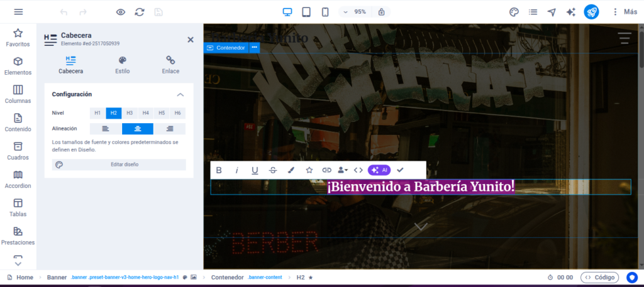The height and width of the screenshot is (287, 644).
Task: Click the Bold formatting icon
Action: coord(219,170)
